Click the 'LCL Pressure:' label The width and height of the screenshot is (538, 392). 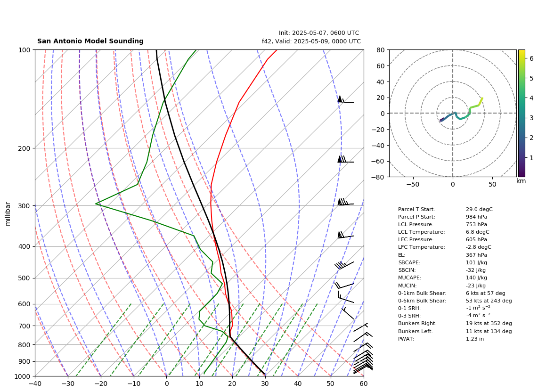coord(416,224)
